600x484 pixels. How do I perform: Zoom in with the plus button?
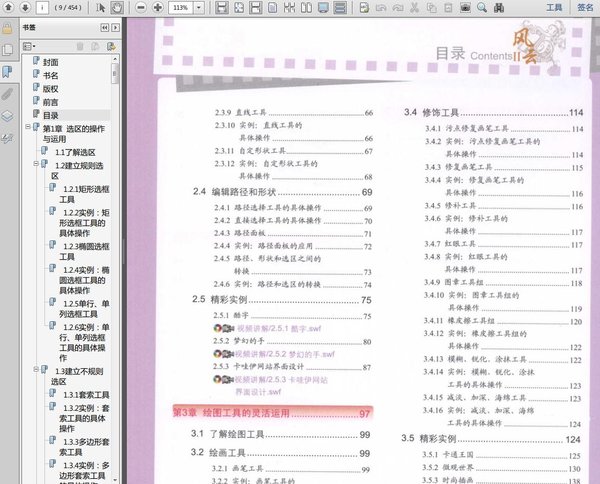tap(158, 7)
